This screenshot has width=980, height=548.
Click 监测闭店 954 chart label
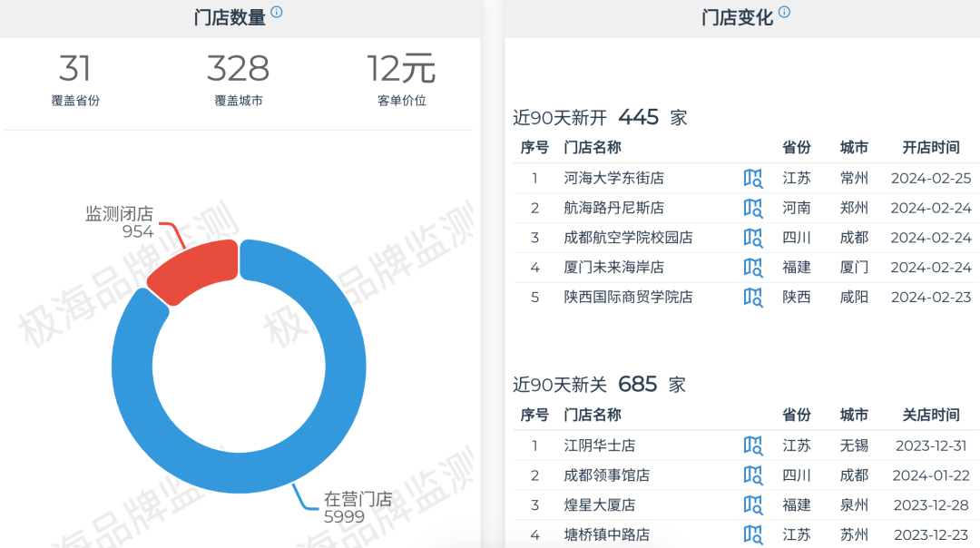(120, 222)
